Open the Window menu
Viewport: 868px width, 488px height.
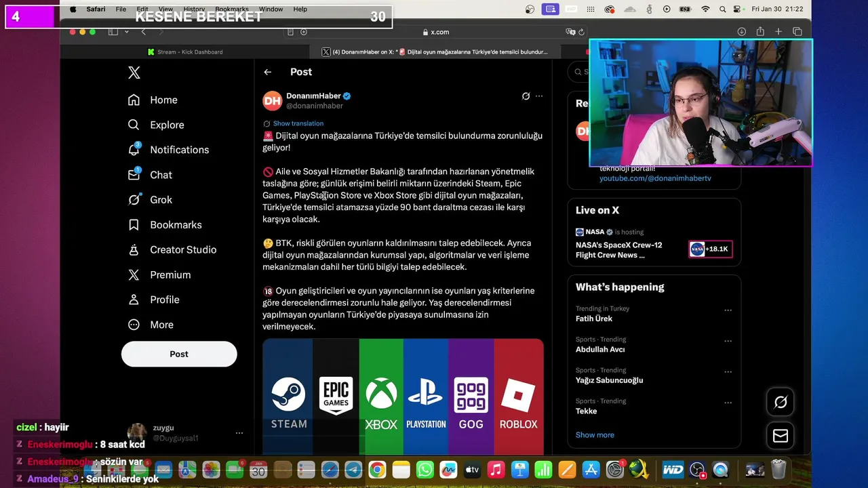pyautogui.click(x=271, y=9)
